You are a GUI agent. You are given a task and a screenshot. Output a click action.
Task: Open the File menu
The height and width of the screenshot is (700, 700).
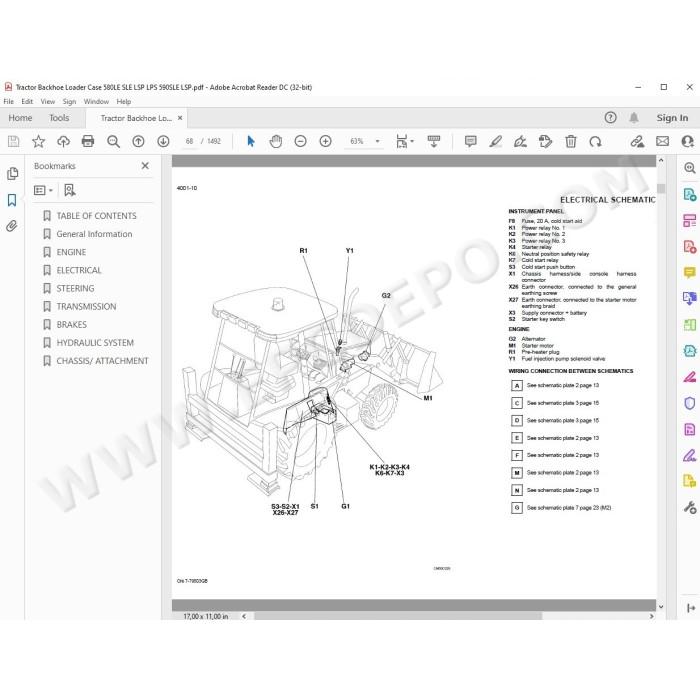tap(8, 101)
